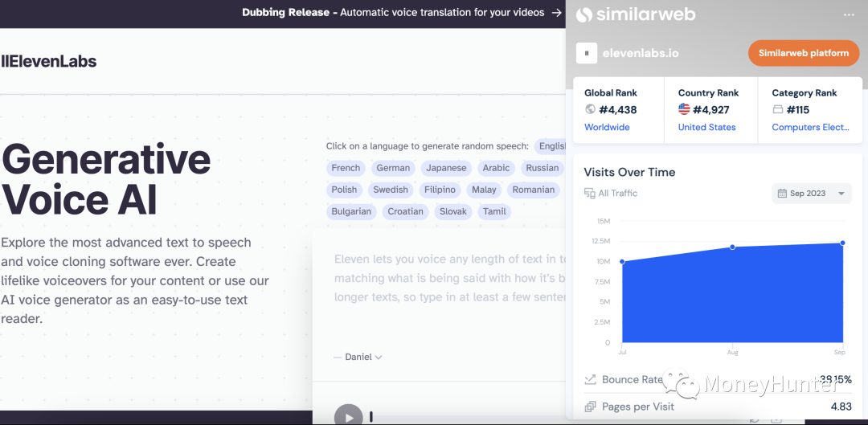Viewport: 868px width, 425px height.
Task: Select the German language chip
Action: (393, 168)
